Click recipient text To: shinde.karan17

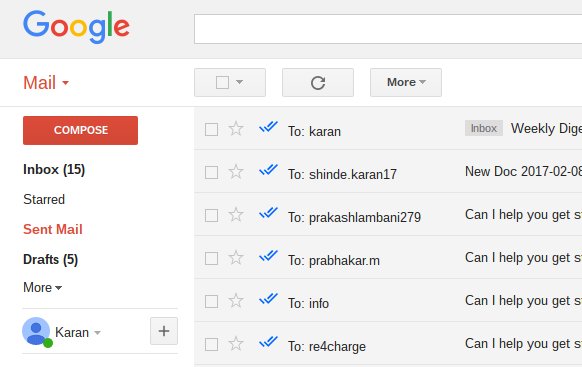coord(343,174)
